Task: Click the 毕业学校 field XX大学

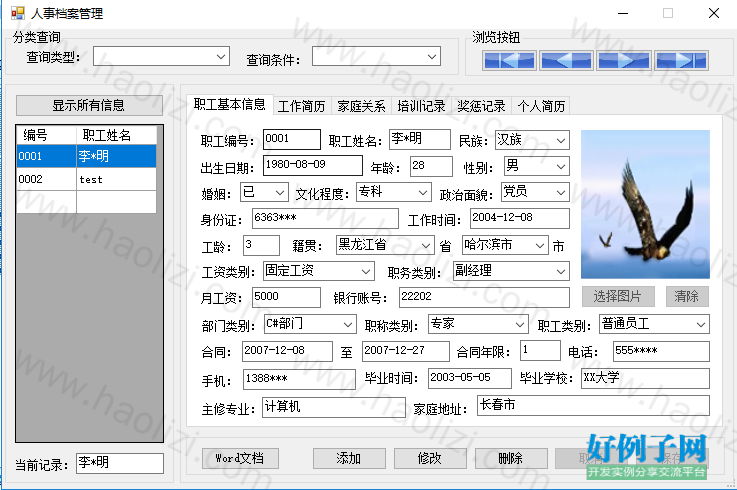Action: click(645, 379)
